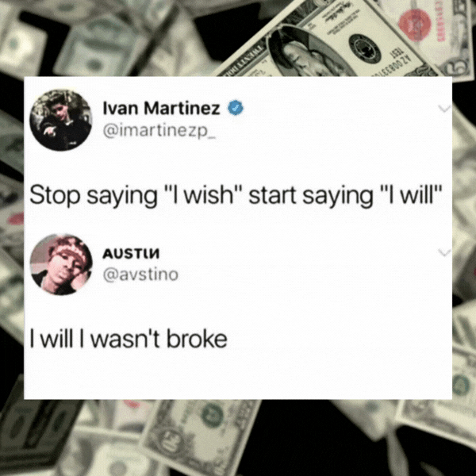
Task: Click the serial number on the top banknote
Action: (393, 66)
